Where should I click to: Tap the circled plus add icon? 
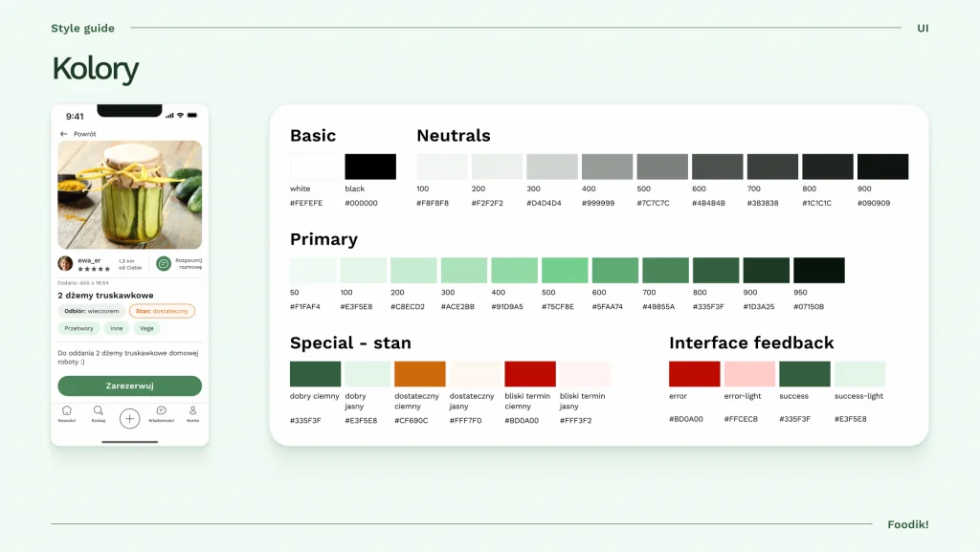129,418
